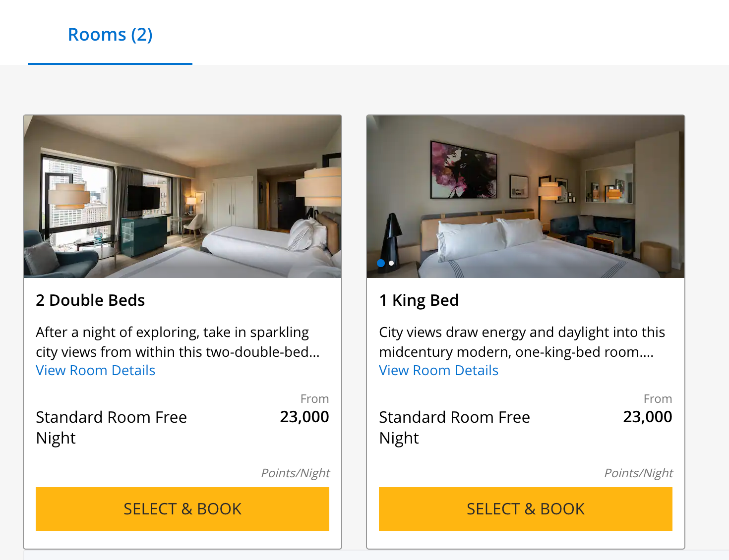The height and width of the screenshot is (560, 729).
Task: Click the "From" label on King Bed card
Action: click(x=658, y=399)
